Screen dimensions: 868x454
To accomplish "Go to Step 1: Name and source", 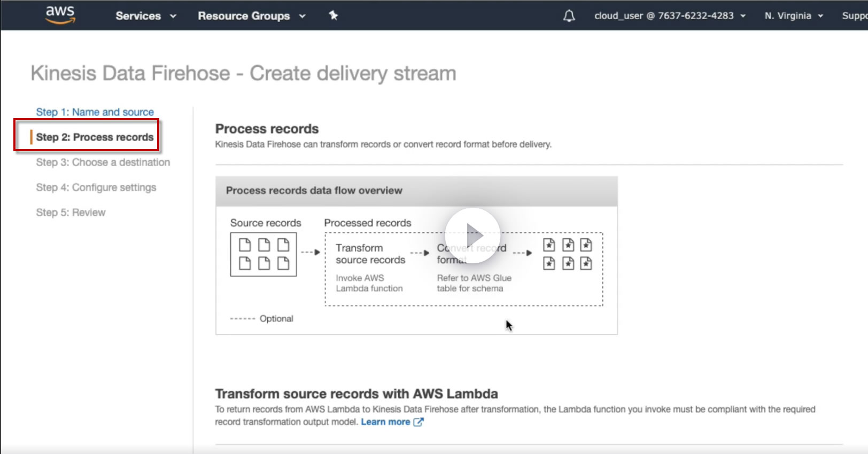I will 95,112.
